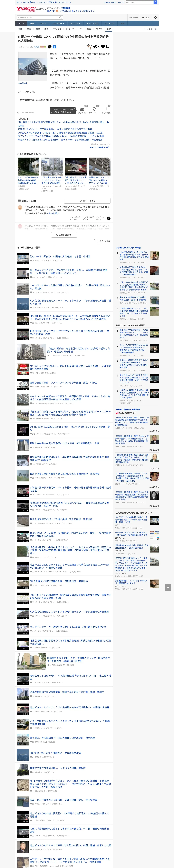174x868 pixels.
Task: Open トピックス一覧 link
Action: tap(149, 29)
